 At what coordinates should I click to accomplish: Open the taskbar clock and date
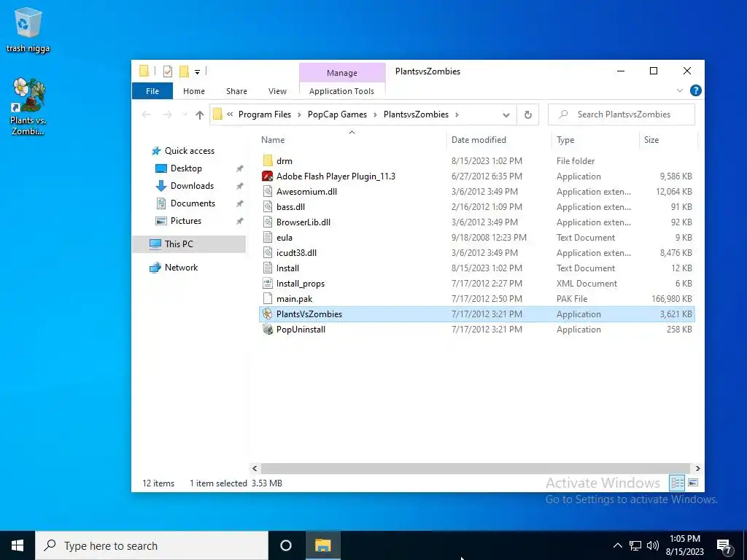tap(684, 545)
